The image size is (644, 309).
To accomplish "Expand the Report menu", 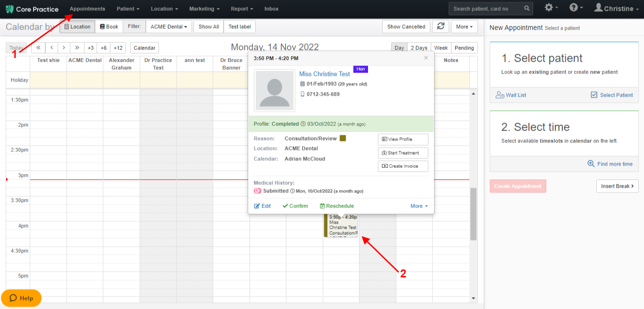I will 242,8.
